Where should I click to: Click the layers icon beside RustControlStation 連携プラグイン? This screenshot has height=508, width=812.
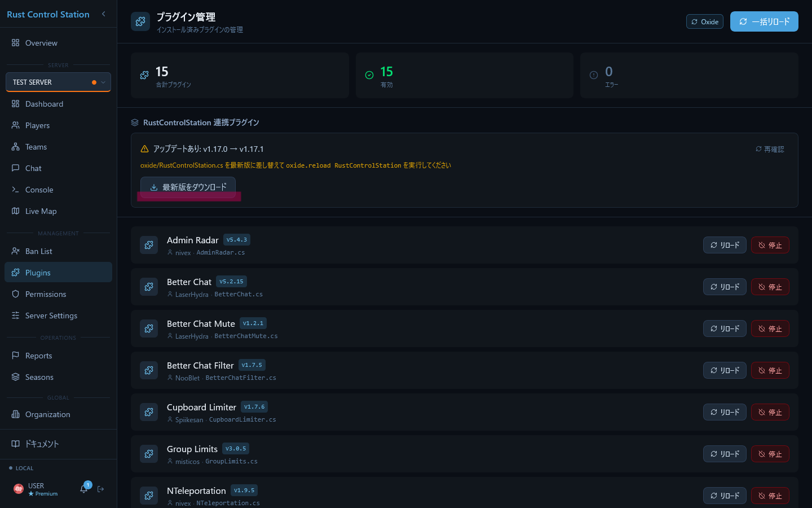pos(135,122)
